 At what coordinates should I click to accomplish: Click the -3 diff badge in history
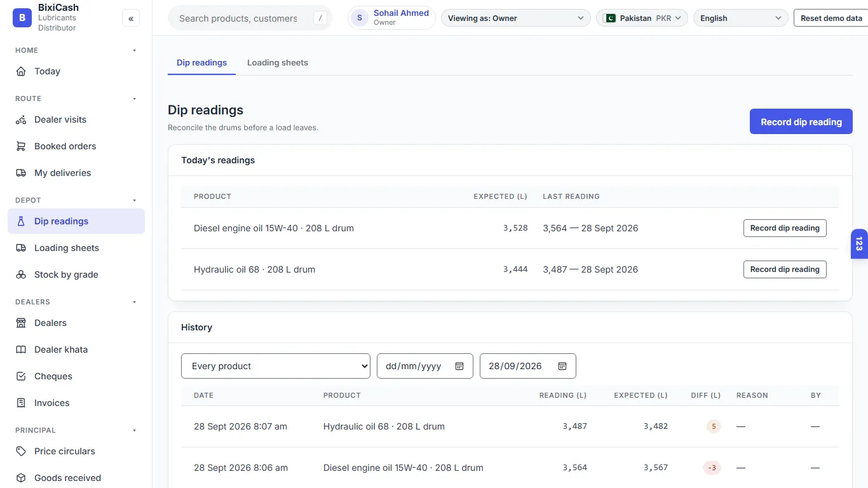(712, 468)
